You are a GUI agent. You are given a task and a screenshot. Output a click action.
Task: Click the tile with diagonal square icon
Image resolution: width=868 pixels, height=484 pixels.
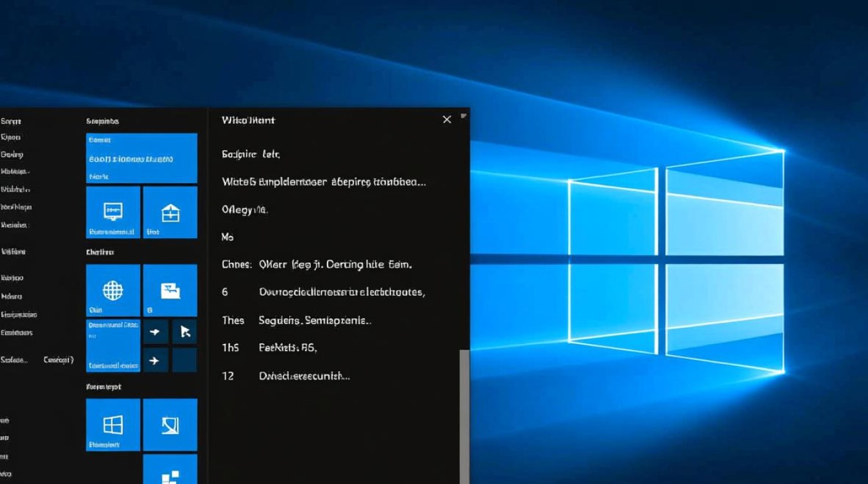[170, 424]
